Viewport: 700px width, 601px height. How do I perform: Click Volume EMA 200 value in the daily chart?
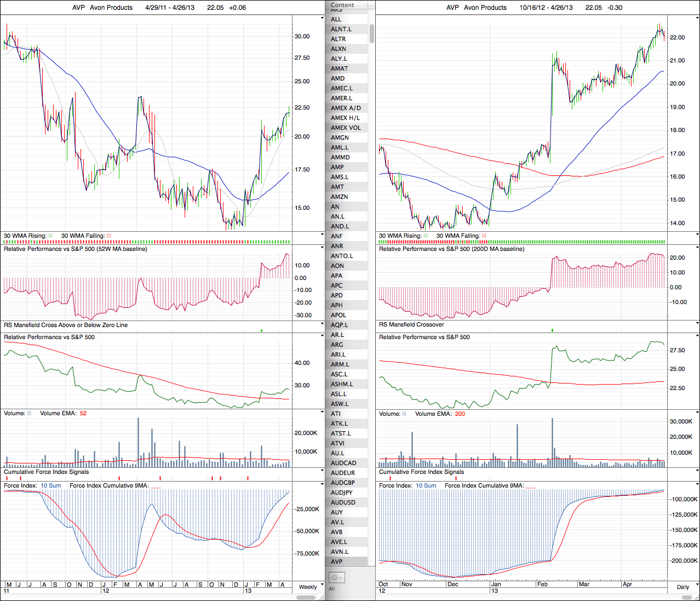coord(460,414)
